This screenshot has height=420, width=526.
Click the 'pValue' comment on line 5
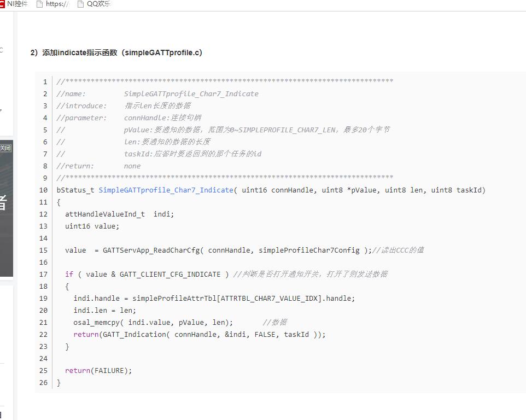coord(257,130)
